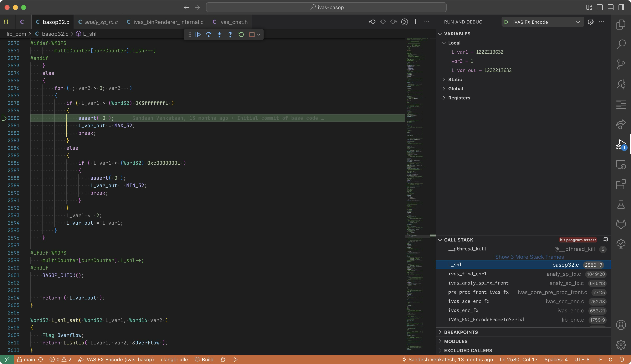Open Source Control in activity bar

click(x=621, y=64)
